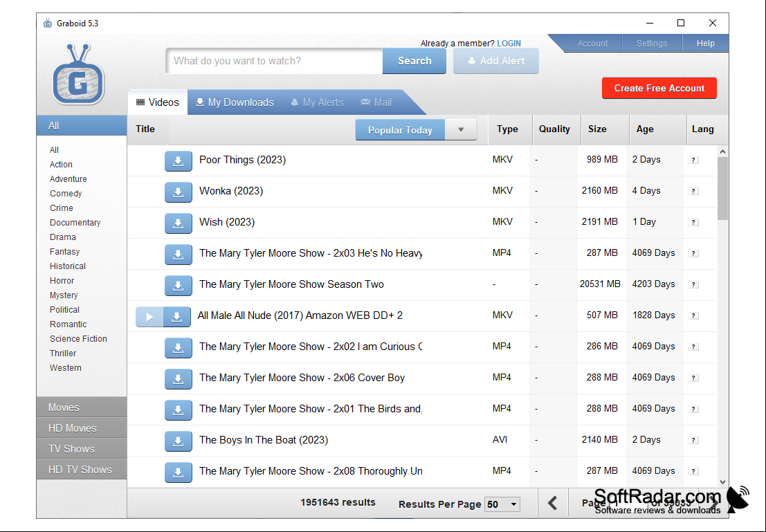Open the Popular Today sort dropdown arrow
Image resolution: width=766 pixels, height=532 pixels.
pos(461,130)
